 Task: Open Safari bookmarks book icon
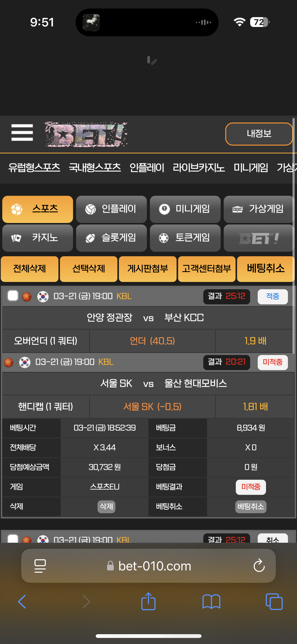coord(211,602)
